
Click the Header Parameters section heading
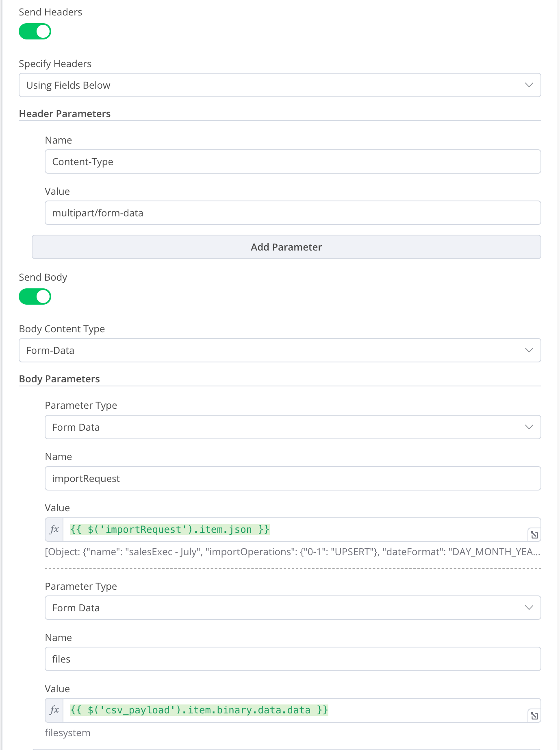[65, 114]
